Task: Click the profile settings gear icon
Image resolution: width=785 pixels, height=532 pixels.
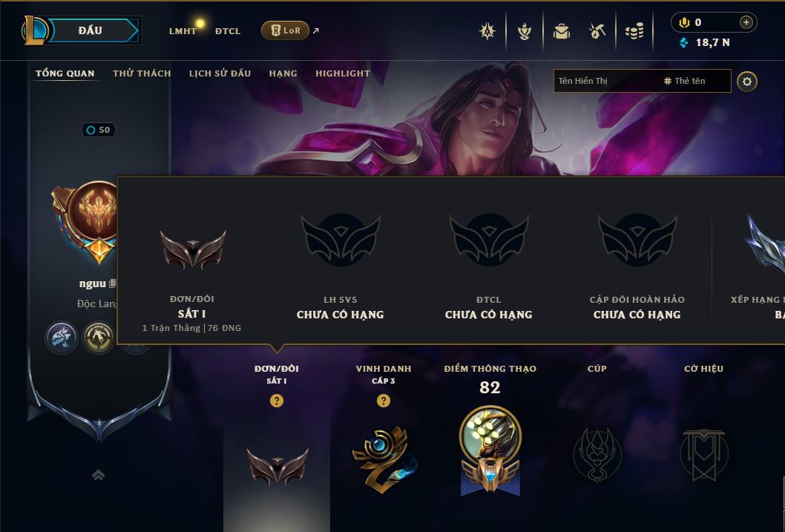Action: point(747,81)
